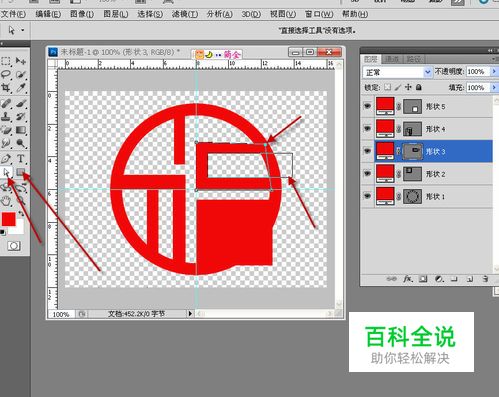Select the Healing Brush tool
The width and height of the screenshot is (499, 397).
pos(6,103)
